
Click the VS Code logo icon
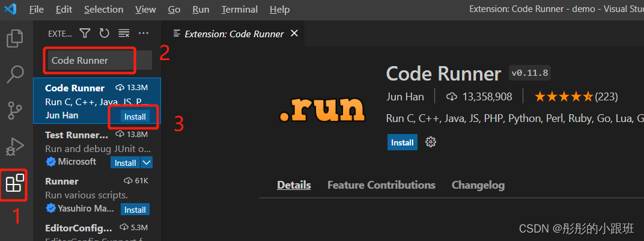tap(10, 9)
